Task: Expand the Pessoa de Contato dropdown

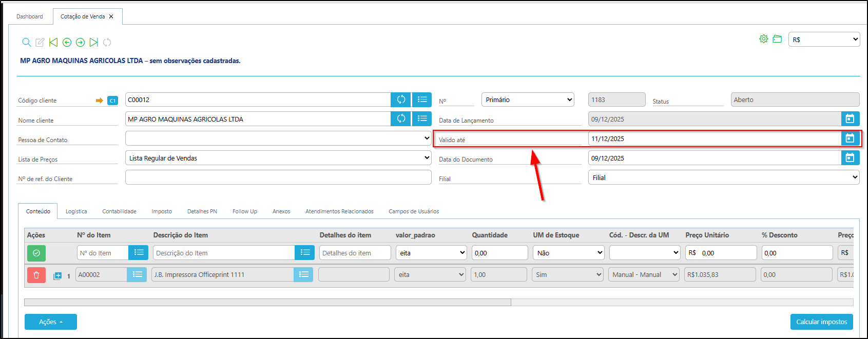Action: [278, 138]
